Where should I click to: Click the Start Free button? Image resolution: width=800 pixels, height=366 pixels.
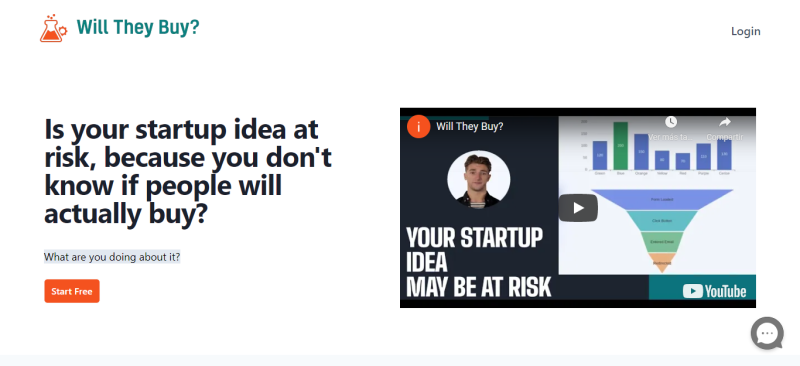pyautogui.click(x=72, y=291)
